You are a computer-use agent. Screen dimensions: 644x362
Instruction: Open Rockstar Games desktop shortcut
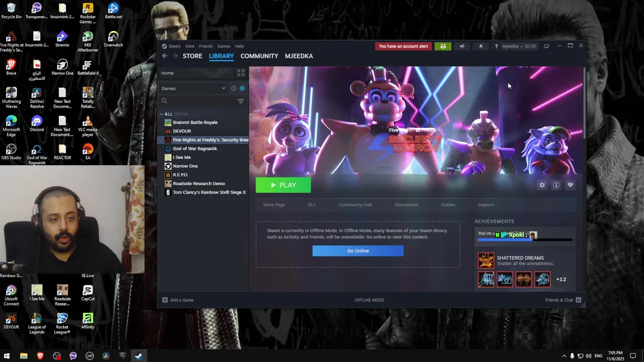pos(88,14)
